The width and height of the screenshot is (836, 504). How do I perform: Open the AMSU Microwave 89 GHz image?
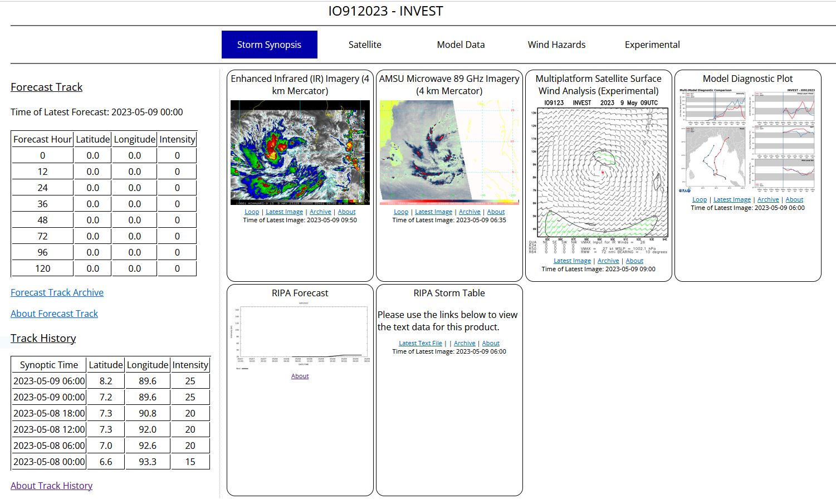tap(449, 152)
